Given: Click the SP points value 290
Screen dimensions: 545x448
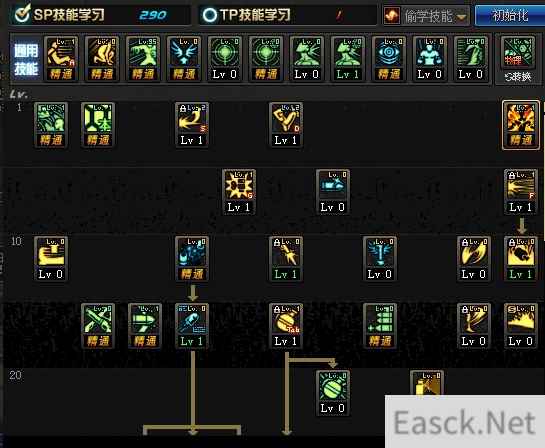Looking at the screenshot, I should click(x=153, y=15).
